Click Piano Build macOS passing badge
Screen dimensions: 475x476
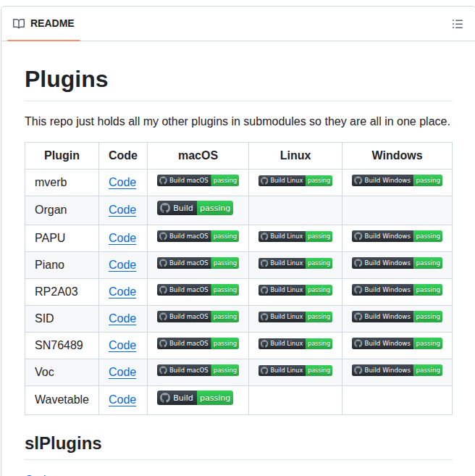(198, 263)
